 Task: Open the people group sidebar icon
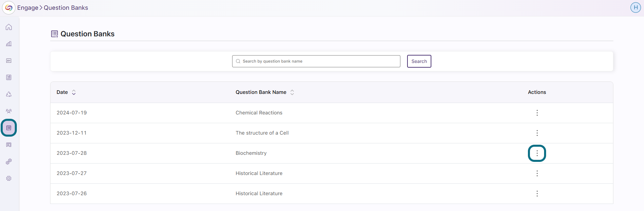click(x=9, y=111)
